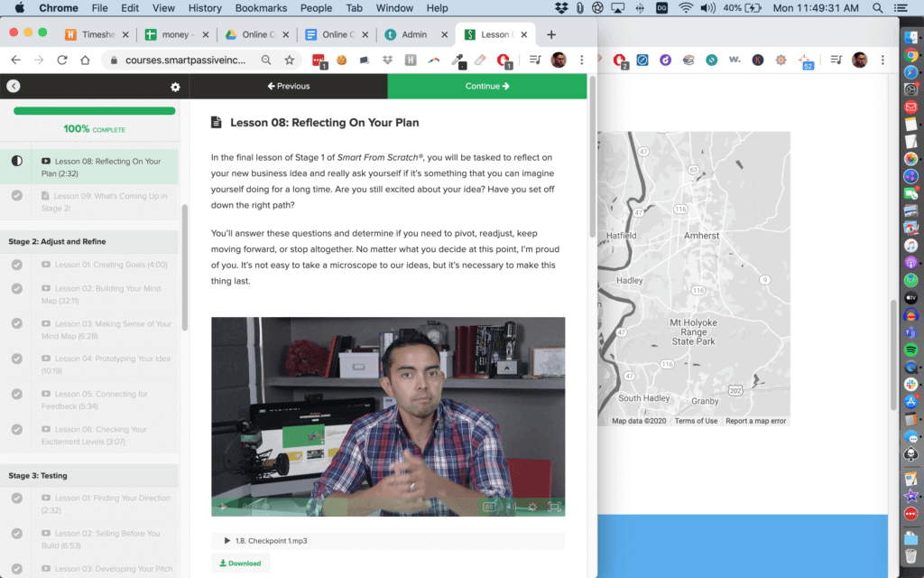Open Lesson 01: Finding Your Direction

click(x=106, y=504)
